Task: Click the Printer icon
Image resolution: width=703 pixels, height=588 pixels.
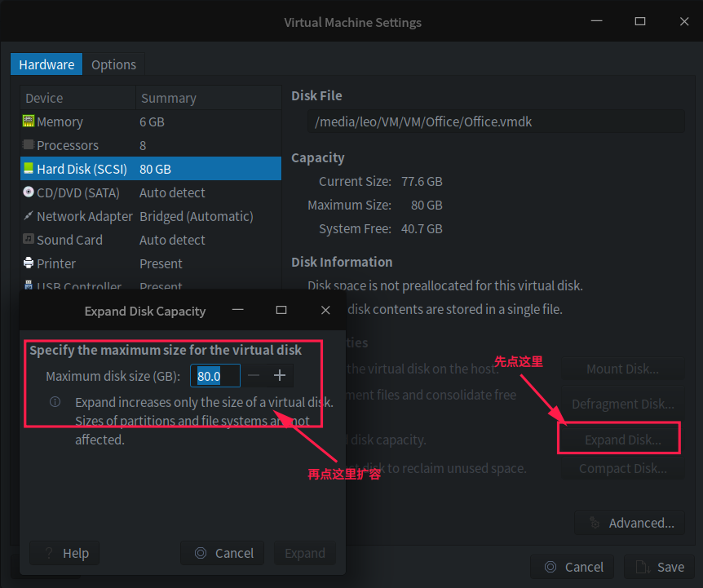Action: [x=29, y=263]
